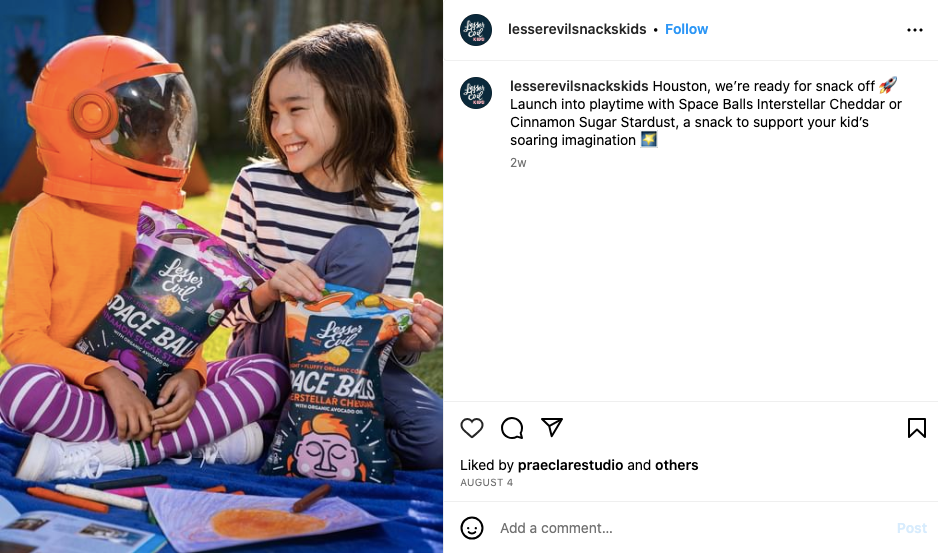Open lesserevilsnackskids username in header
938x553 pixels.
[577, 29]
